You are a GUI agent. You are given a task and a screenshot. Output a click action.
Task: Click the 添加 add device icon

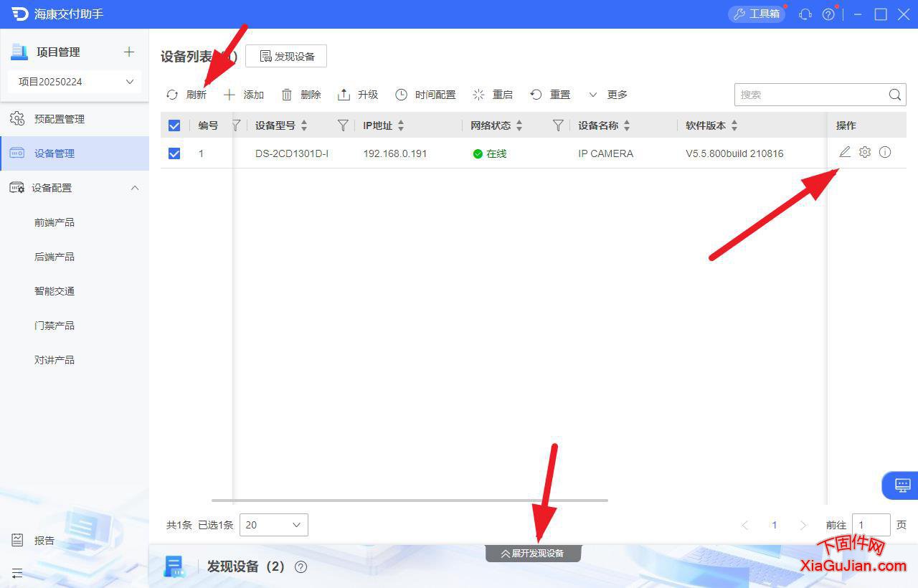[229, 94]
